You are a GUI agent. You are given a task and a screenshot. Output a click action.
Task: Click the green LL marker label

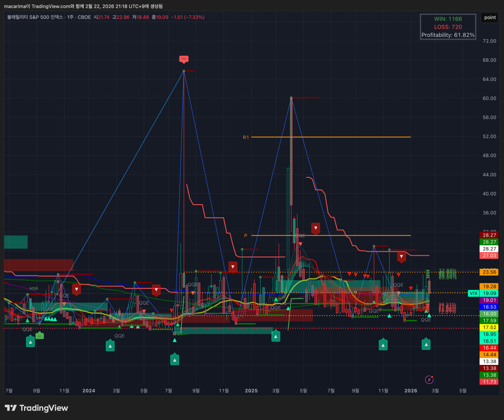click(x=39, y=336)
